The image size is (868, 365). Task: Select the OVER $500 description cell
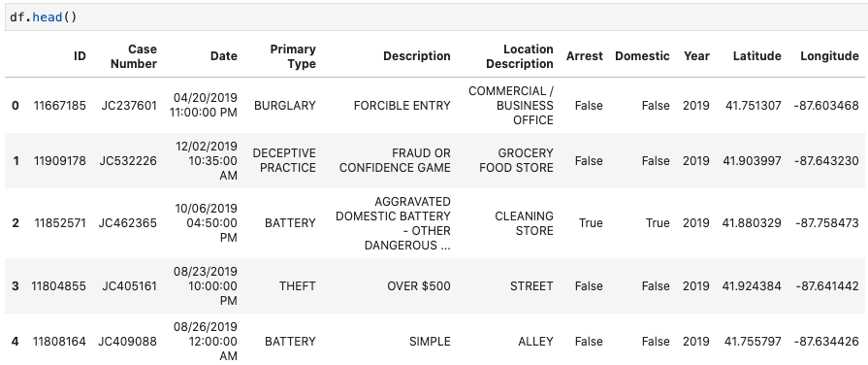[x=419, y=285]
